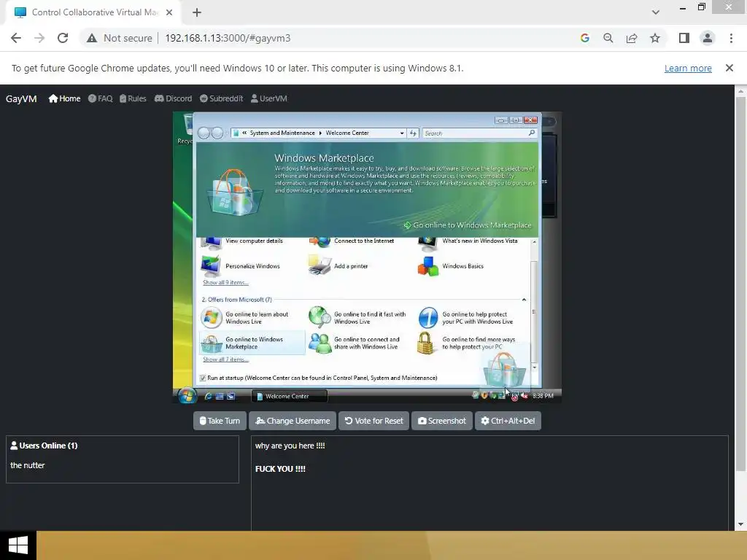
Task: Focus the address bar URL field
Action: click(228, 38)
